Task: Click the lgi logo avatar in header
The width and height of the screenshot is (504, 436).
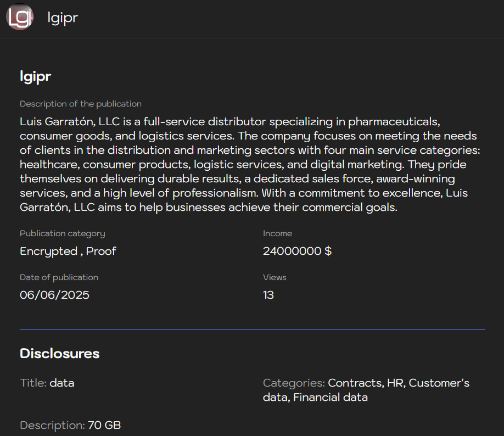Action: click(x=19, y=17)
